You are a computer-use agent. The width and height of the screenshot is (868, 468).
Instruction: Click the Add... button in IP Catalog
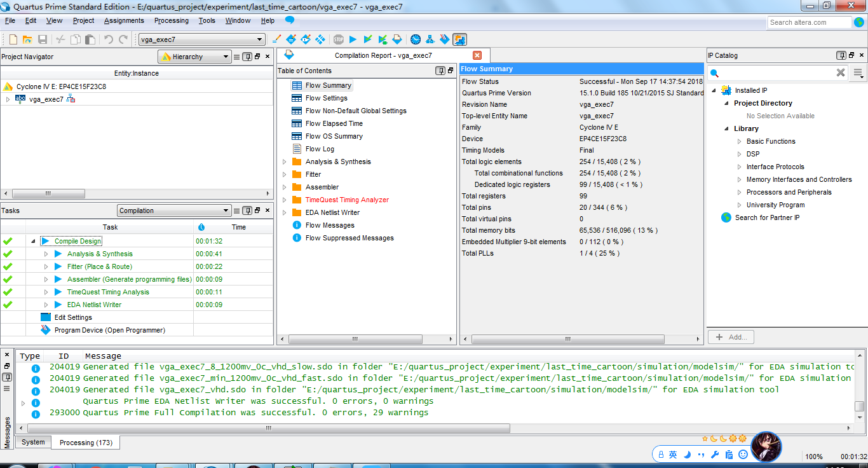click(x=731, y=337)
